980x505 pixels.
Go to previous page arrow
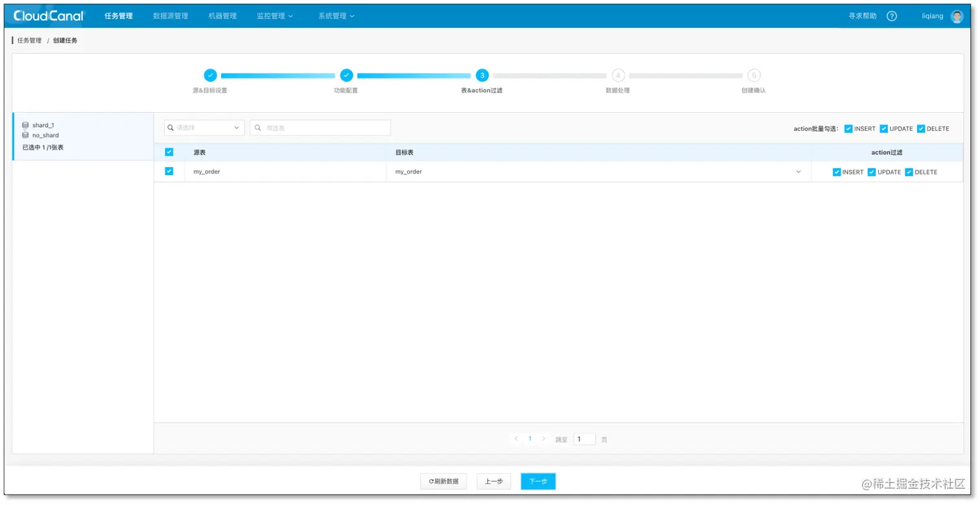tap(517, 439)
